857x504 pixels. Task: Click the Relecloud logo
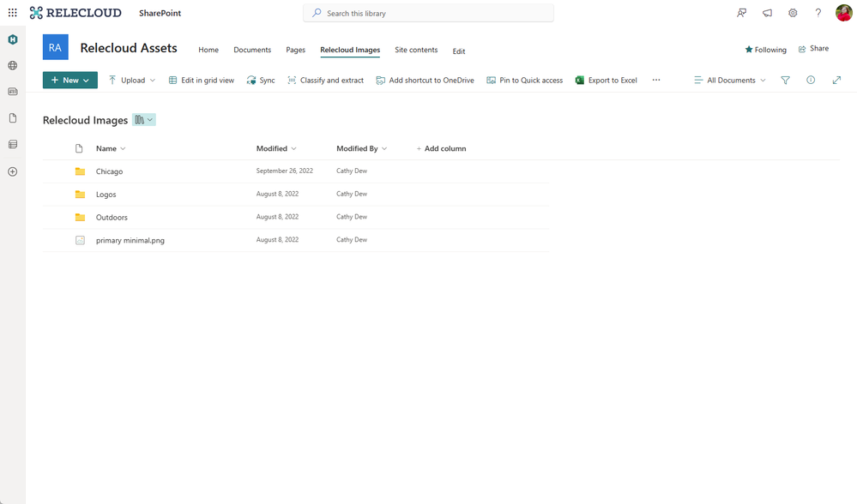click(75, 13)
